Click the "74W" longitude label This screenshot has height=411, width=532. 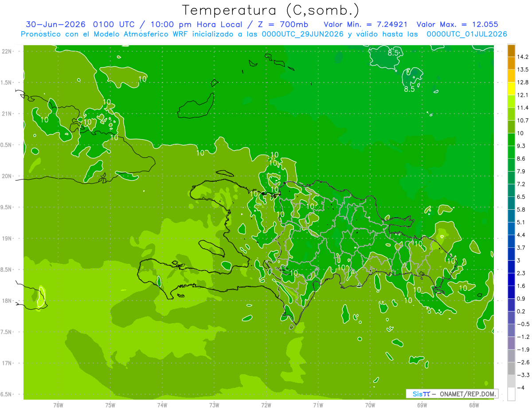coord(162,405)
